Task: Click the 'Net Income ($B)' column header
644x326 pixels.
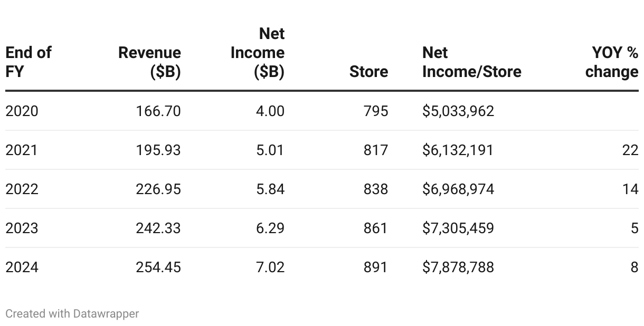Action: [x=258, y=52]
